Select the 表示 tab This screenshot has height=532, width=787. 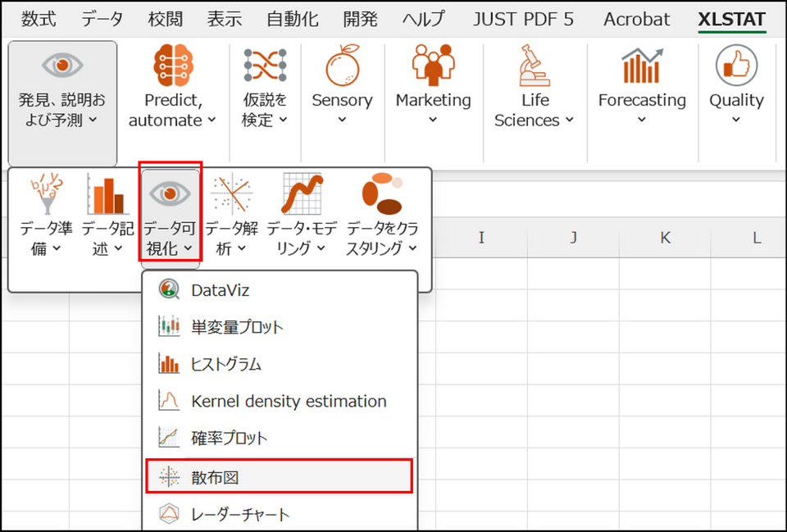pos(225,19)
